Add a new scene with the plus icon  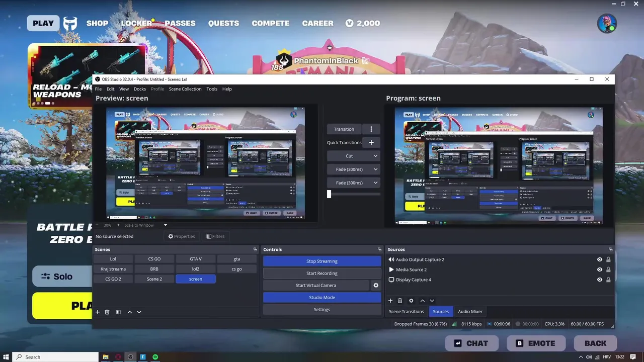(98, 312)
